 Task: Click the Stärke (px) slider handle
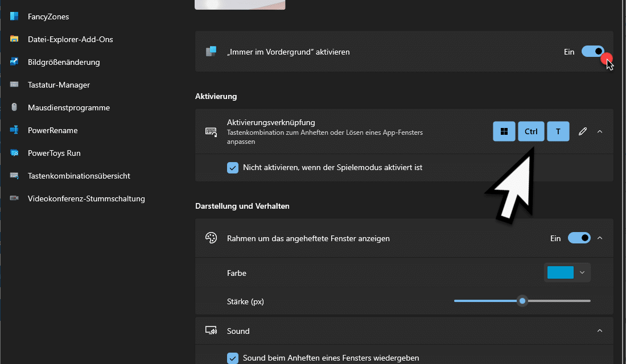pos(522,301)
